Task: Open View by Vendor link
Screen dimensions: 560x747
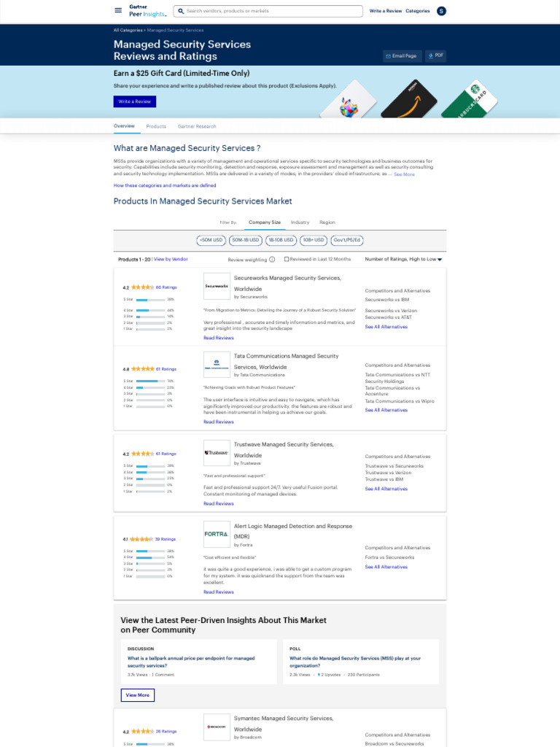Action: 171,259
